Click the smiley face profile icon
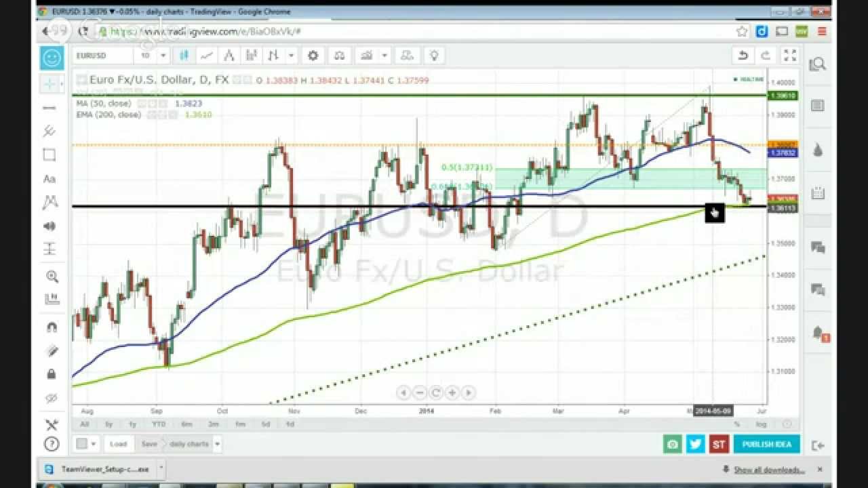 click(x=52, y=58)
